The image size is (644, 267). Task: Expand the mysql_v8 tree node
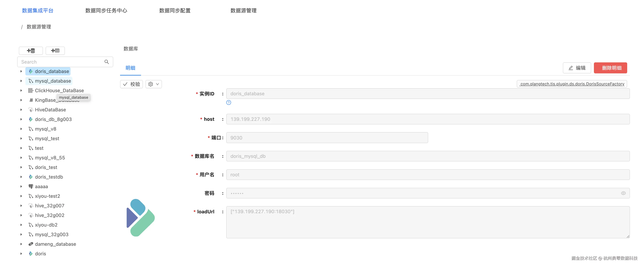point(21,129)
